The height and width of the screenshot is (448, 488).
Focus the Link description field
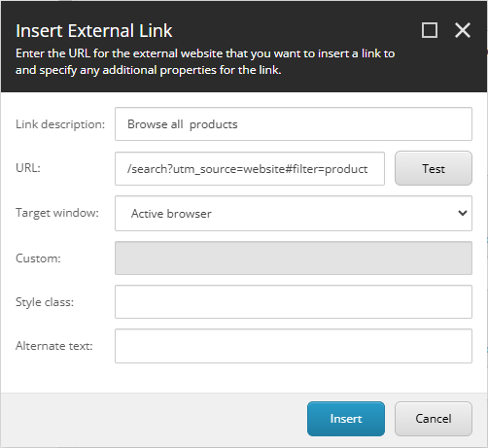click(294, 124)
